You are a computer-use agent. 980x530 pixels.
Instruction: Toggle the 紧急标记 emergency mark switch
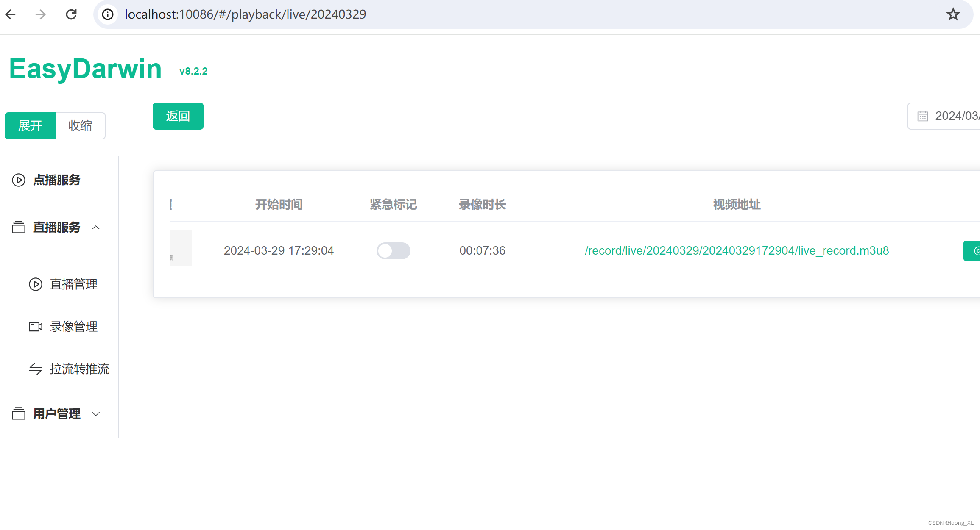(x=394, y=251)
